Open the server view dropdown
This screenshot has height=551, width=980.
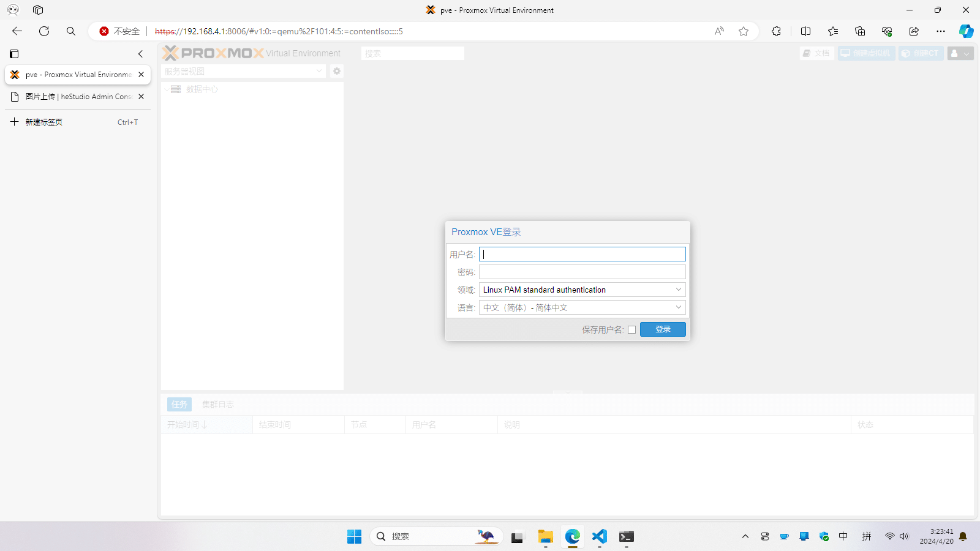pyautogui.click(x=244, y=71)
